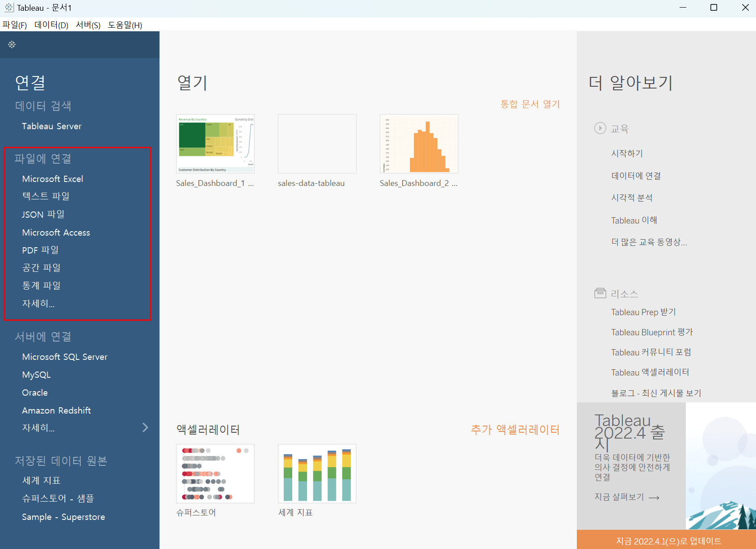
Task: Open the Sales_Dashboard_2 workbook thumbnail
Action: coord(419,144)
